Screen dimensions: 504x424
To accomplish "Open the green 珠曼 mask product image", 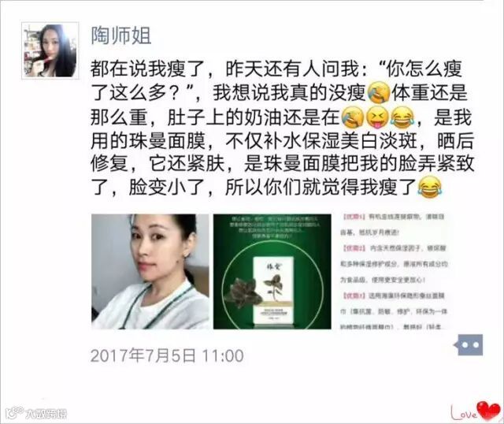I will 272,272.
